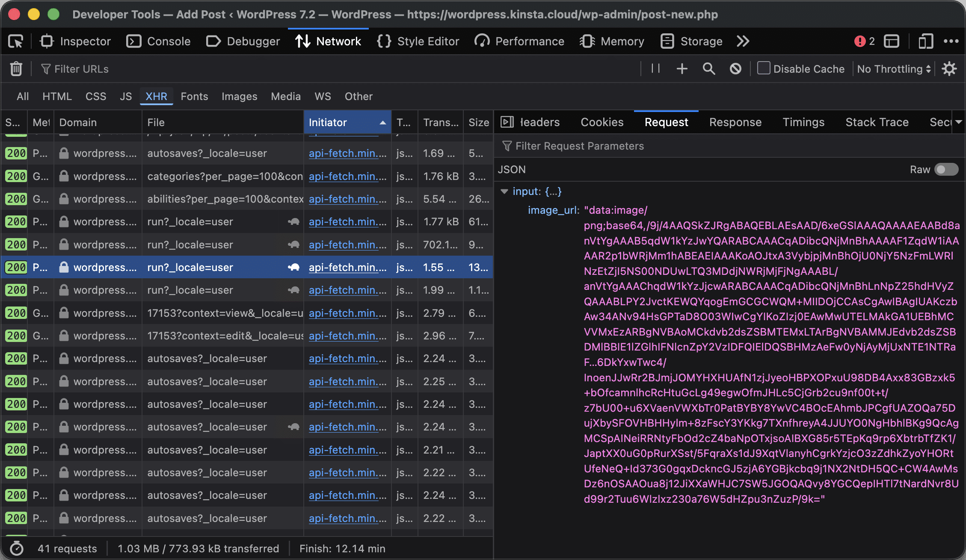Enable Disable Cache checkbox
966x560 pixels.
coord(764,68)
